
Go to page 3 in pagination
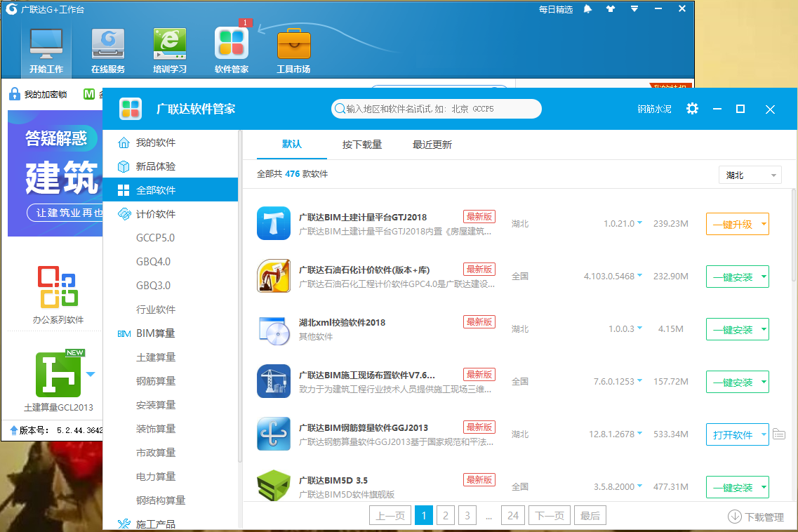click(x=467, y=516)
